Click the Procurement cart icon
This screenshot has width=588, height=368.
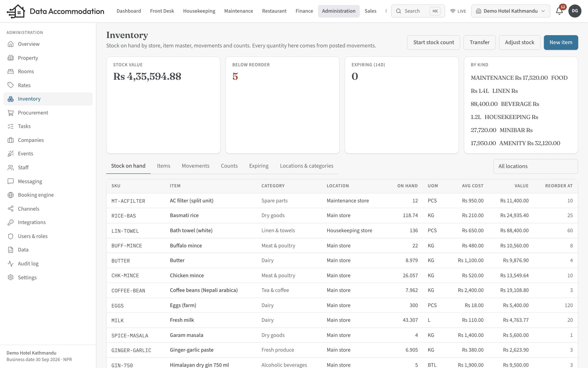coord(10,113)
